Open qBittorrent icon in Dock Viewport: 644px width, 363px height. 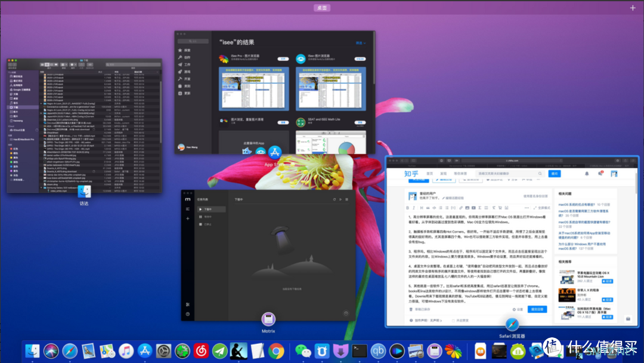pos(378,351)
